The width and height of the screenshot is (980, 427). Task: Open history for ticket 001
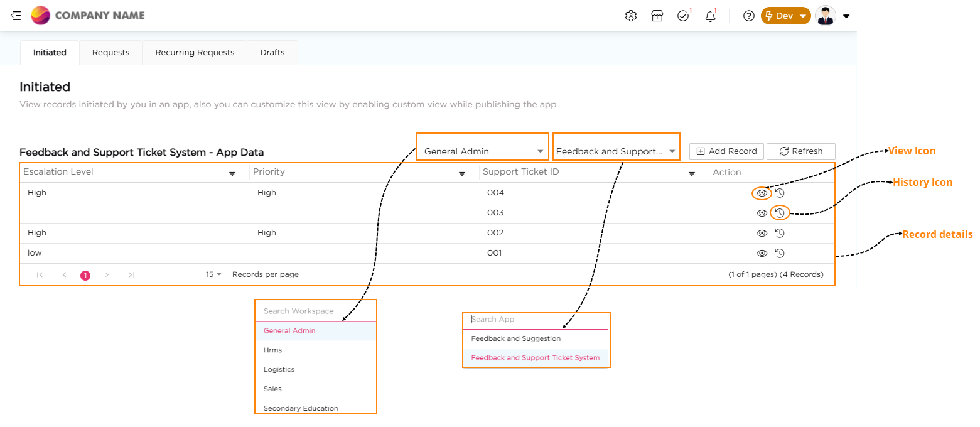[780, 253]
